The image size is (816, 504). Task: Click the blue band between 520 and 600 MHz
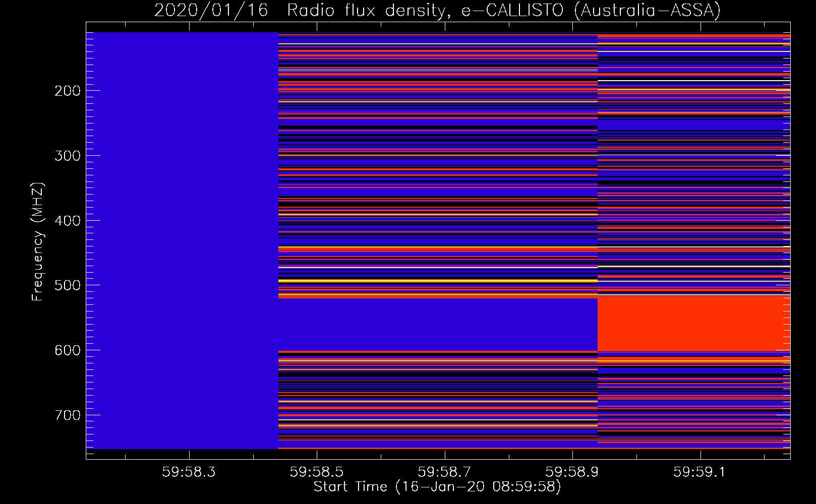click(438, 325)
